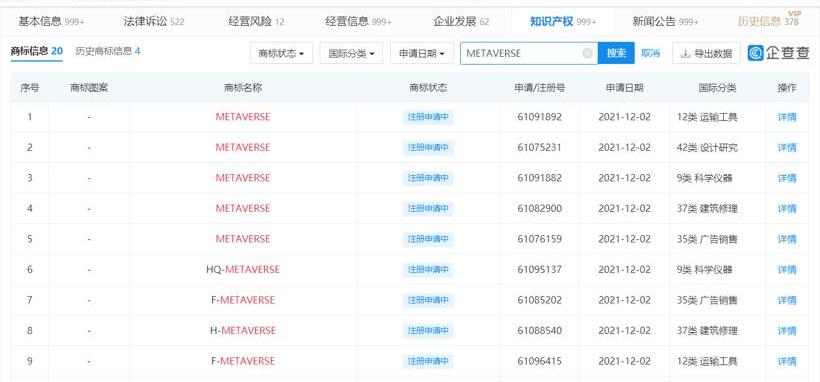The height and width of the screenshot is (382, 820).
Task: Click 37类 建筑修理 cell in row 4
Action: (x=707, y=209)
